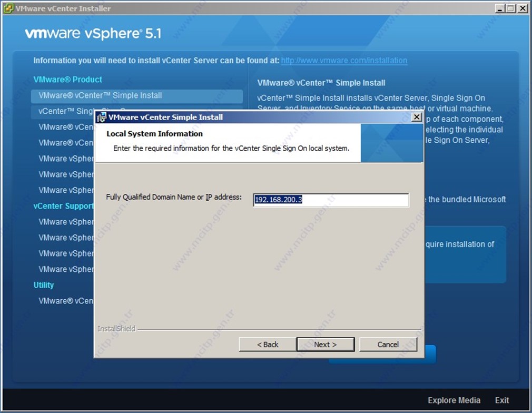Click Exit in the bottom bar

coord(502,400)
